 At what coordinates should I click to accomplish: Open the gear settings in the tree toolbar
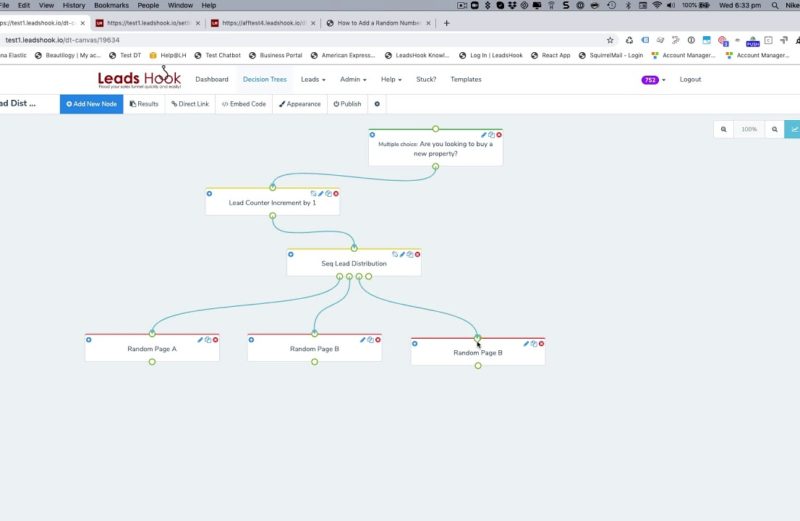[377, 104]
